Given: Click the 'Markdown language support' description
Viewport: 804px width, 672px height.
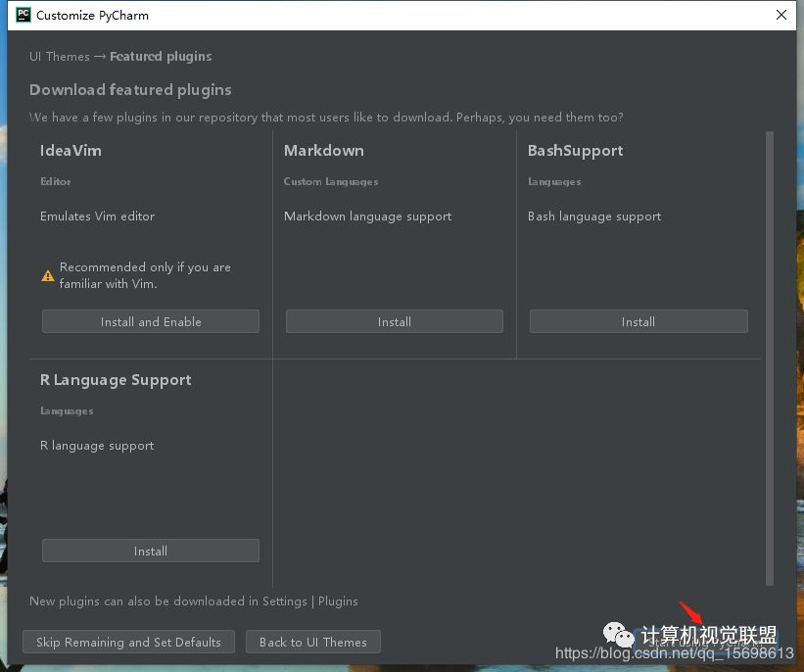Looking at the screenshot, I should click(x=367, y=216).
